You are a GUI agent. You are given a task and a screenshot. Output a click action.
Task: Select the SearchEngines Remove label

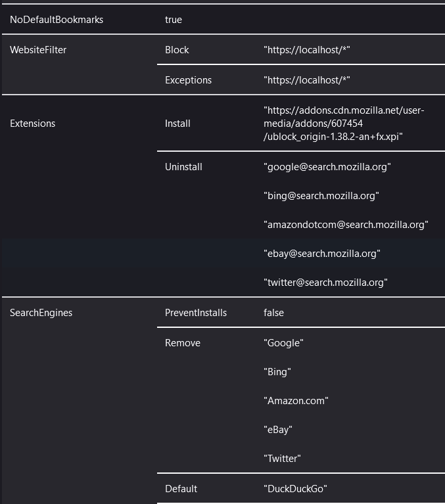(183, 343)
